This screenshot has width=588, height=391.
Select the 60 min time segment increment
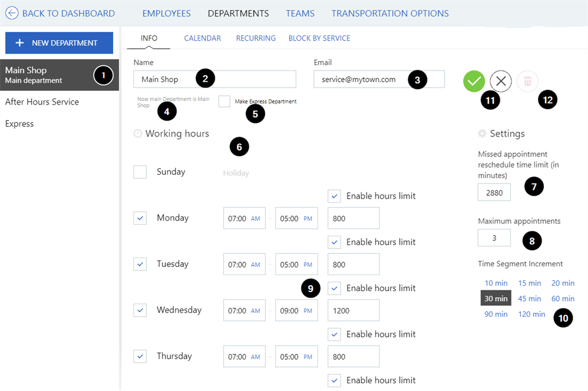(x=563, y=298)
